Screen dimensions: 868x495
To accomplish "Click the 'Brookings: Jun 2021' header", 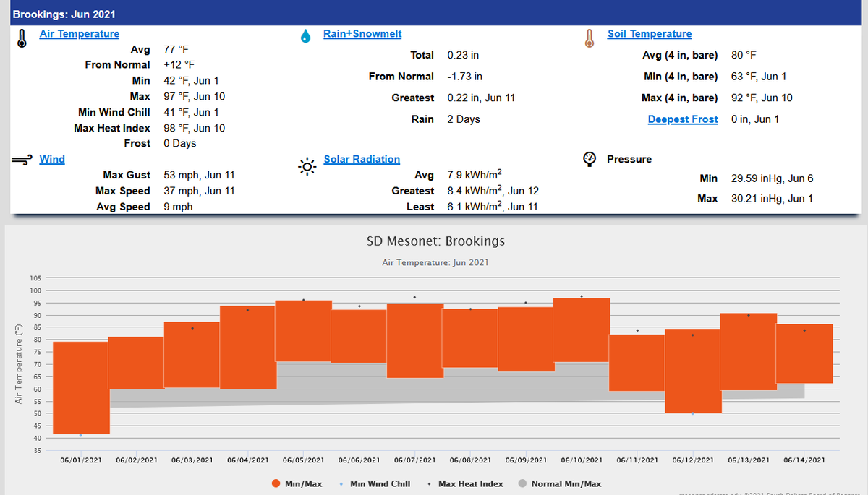I will [64, 15].
